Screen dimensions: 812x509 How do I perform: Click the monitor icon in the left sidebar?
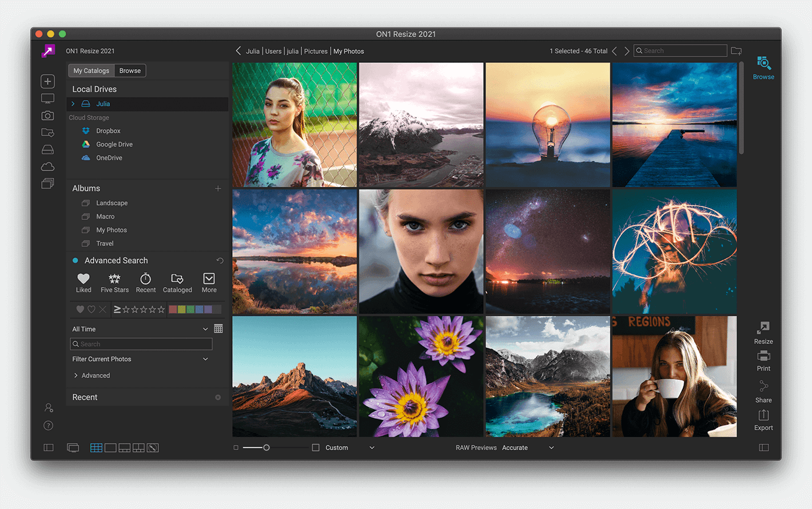pos(48,99)
